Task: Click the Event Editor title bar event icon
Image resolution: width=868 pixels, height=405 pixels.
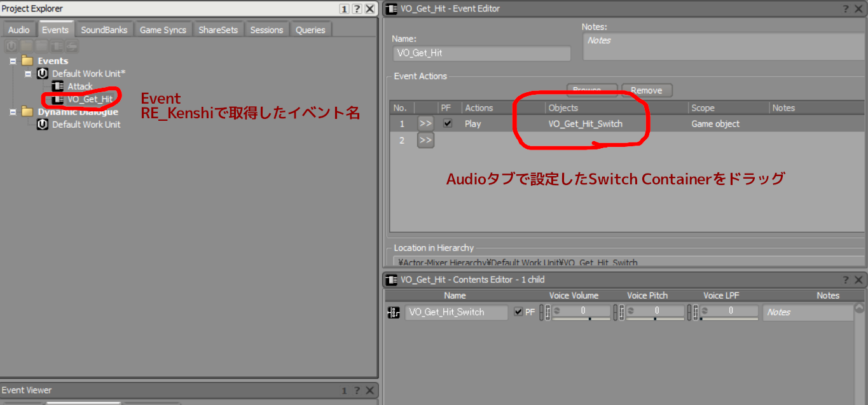Action: (392, 9)
